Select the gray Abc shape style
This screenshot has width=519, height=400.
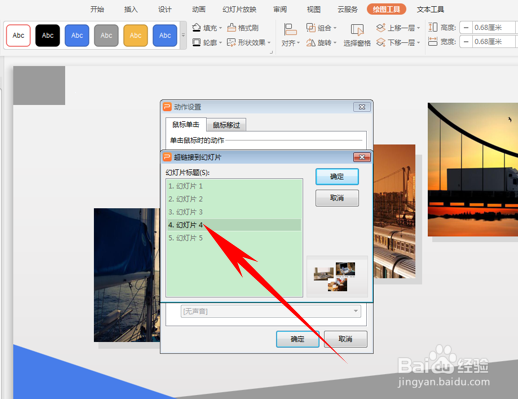tap(106, 35)
